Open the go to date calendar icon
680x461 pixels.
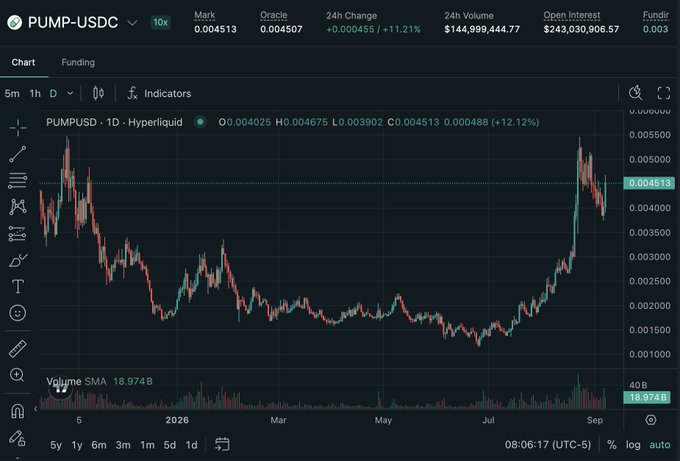tap(222, 445)
